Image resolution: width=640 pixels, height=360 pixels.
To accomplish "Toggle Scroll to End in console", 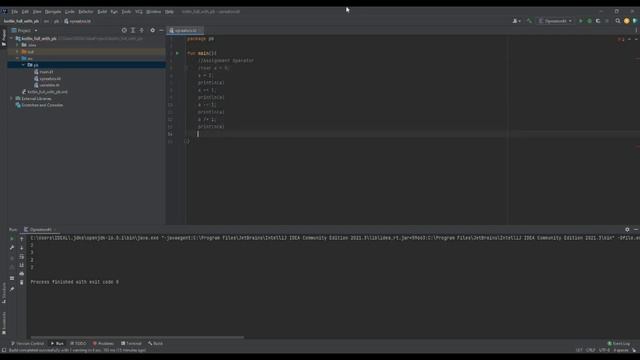I will tap(22, 265).
